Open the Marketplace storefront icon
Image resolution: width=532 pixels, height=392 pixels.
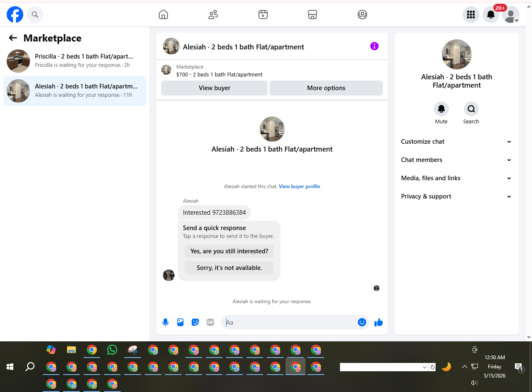pyautogui.click(x=313, y=15)
